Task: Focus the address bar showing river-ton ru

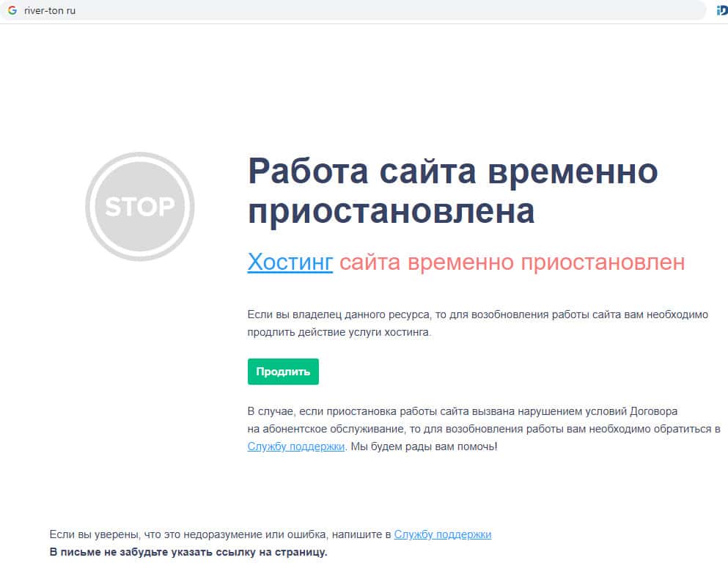Action: (x=50, y=11)
